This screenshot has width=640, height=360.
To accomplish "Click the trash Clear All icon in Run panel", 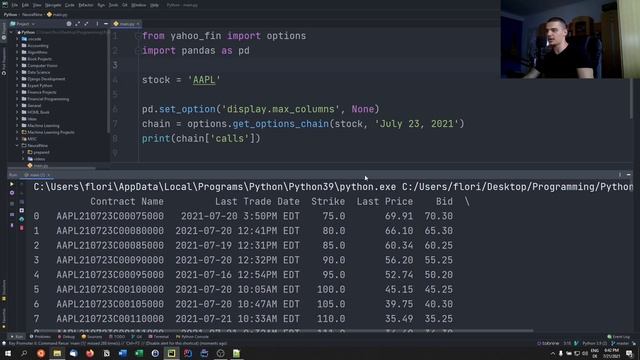I will (22, 228).
